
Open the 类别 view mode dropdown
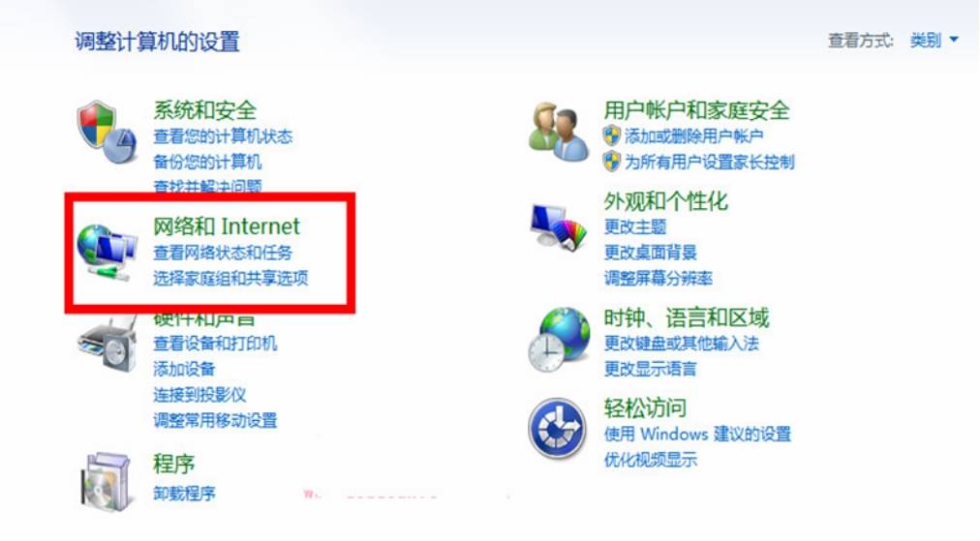[934, 41]
